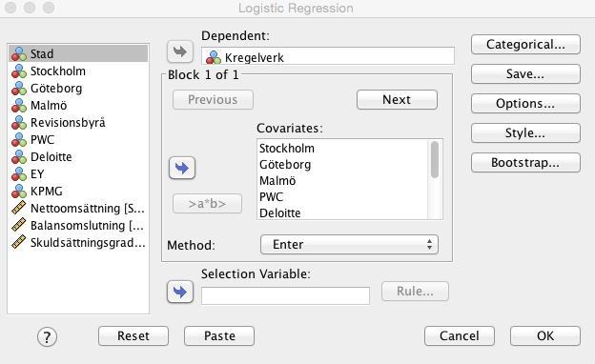This screenshot has height=364, width=595.
Task: Open Categorical covariates dialog
Action: click(525, 45)
